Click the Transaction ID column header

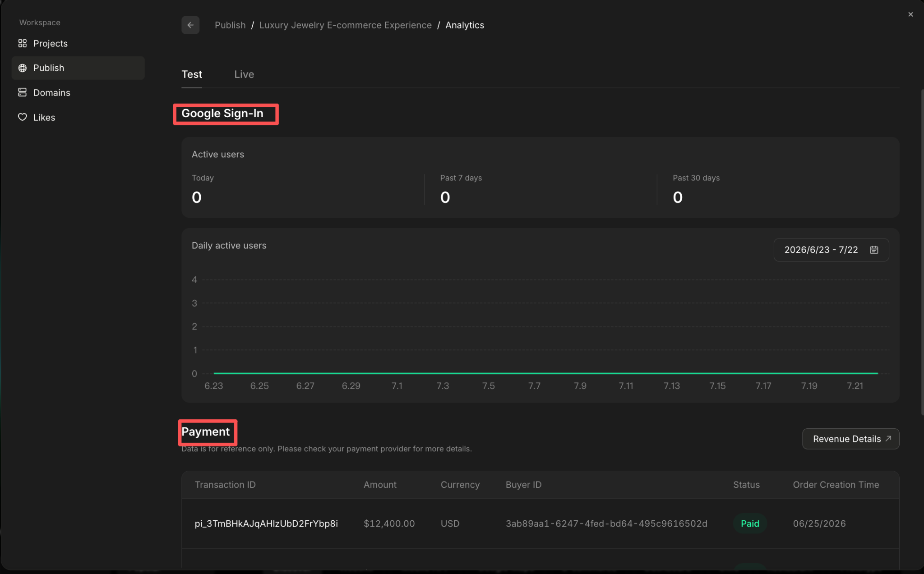point(225,485)
